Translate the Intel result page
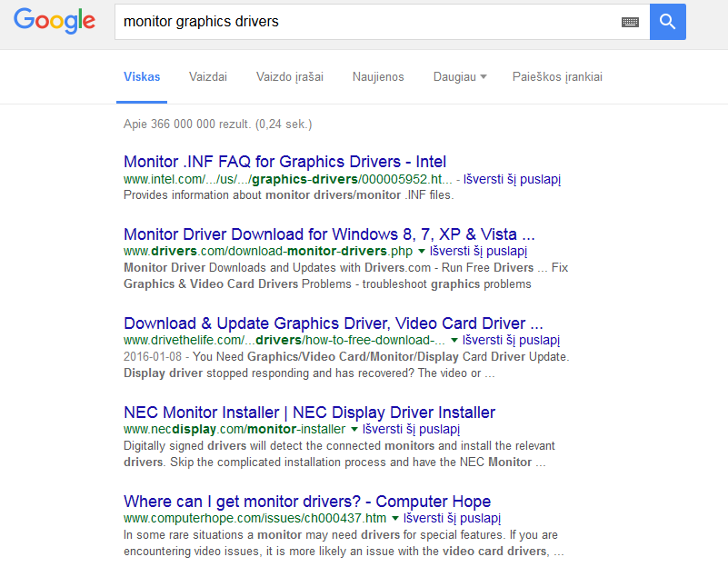Screen dimensions: 728x567 (x=512, y=179)
